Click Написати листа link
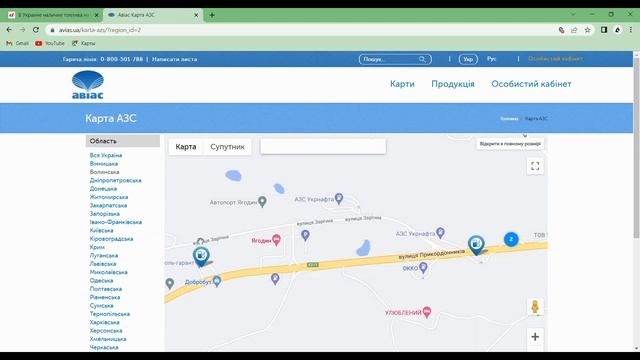Screen dimensions: 640x360 pyautogui.click(x=174, y=59)
